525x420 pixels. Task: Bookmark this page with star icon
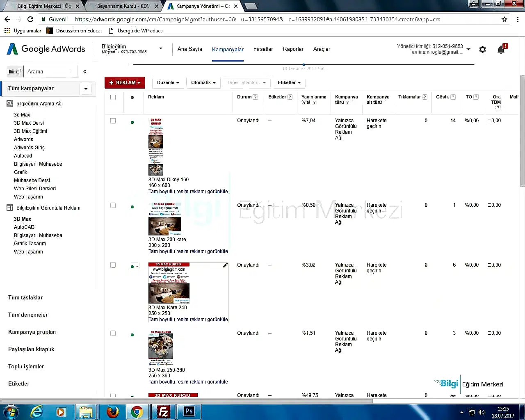(504, 19)
